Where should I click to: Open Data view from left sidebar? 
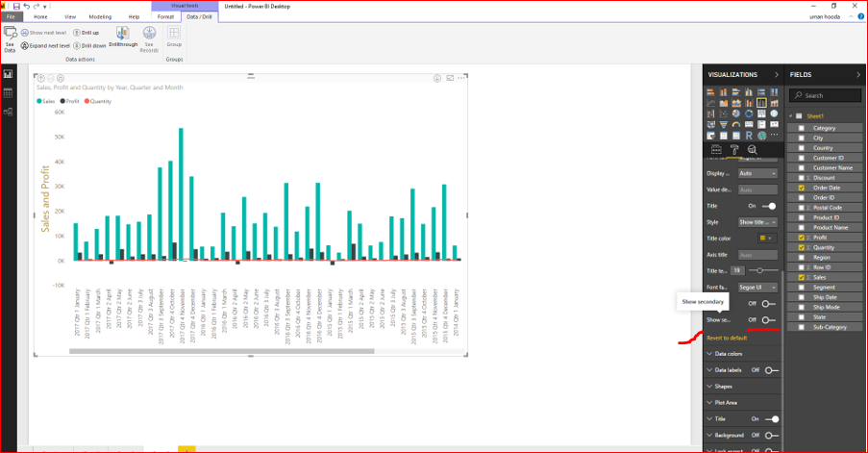8,93
